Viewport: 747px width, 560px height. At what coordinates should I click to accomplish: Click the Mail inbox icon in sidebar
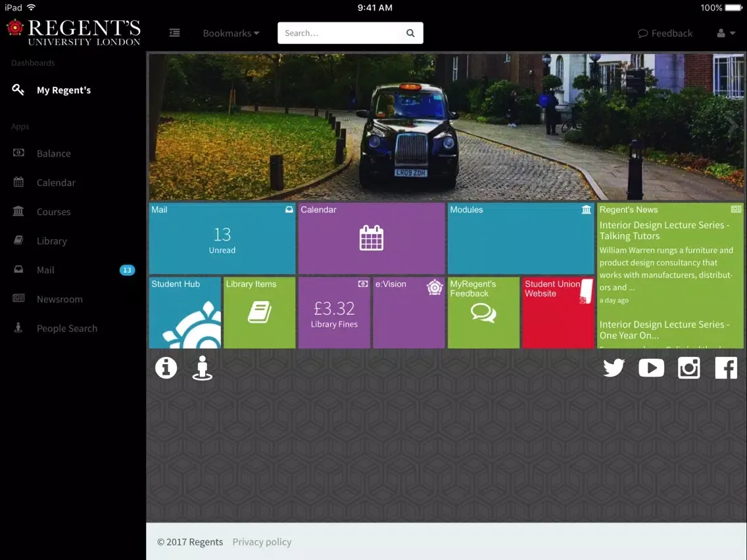[18, 269]
